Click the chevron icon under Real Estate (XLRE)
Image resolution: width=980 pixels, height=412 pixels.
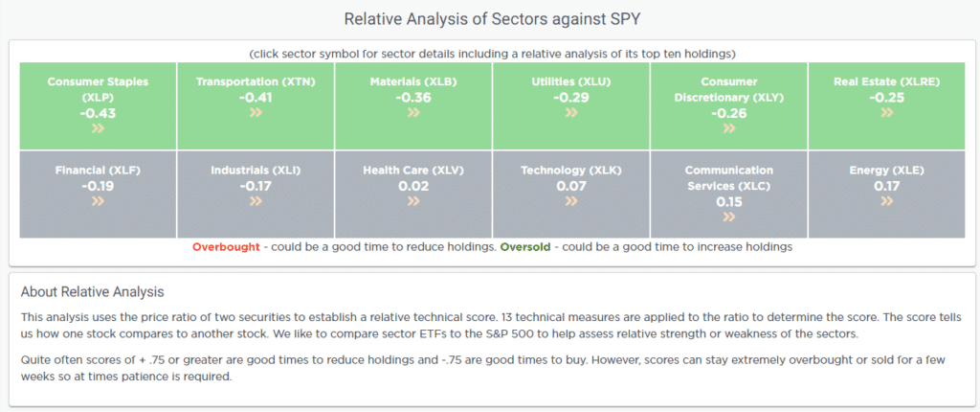tap(886, 113)
